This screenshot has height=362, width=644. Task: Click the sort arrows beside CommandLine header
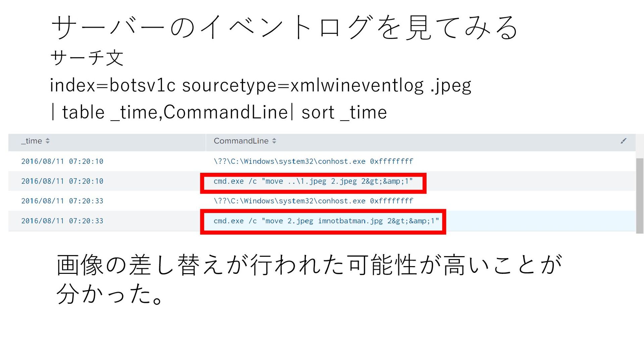(x=274, y=141)
